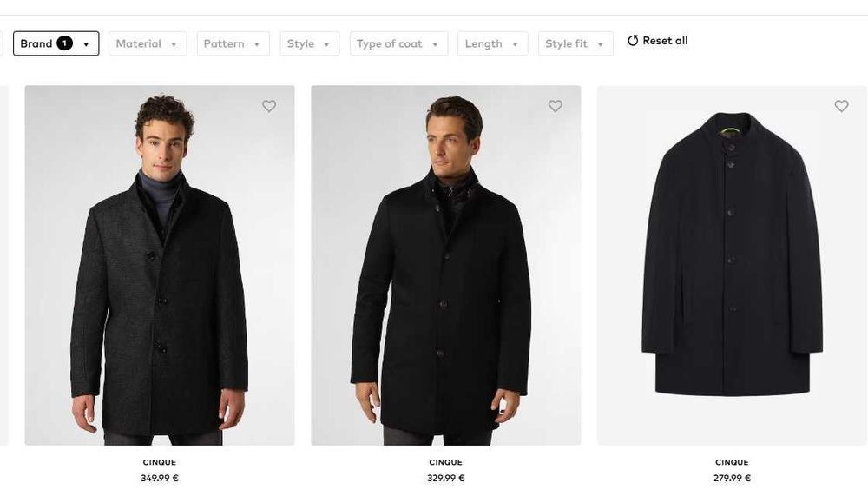Open the Pattern filter dropdown

click(233, 43)
